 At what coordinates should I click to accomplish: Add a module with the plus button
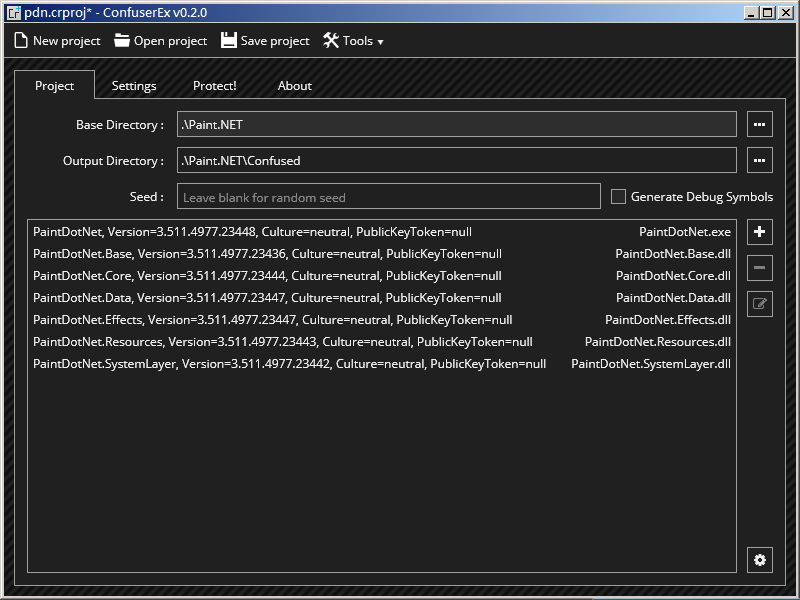[x=760, y=232]
